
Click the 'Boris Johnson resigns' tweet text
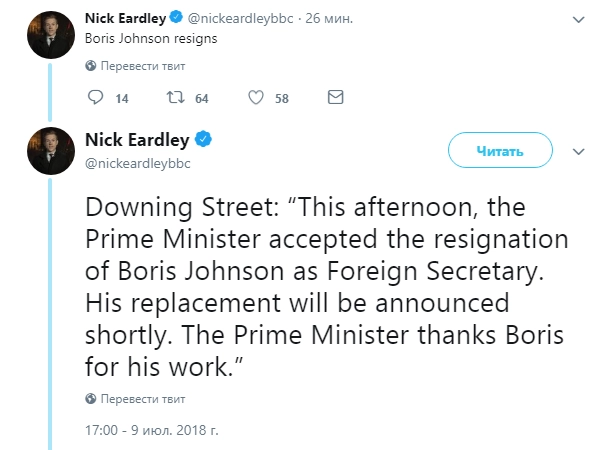click(149, 40)
